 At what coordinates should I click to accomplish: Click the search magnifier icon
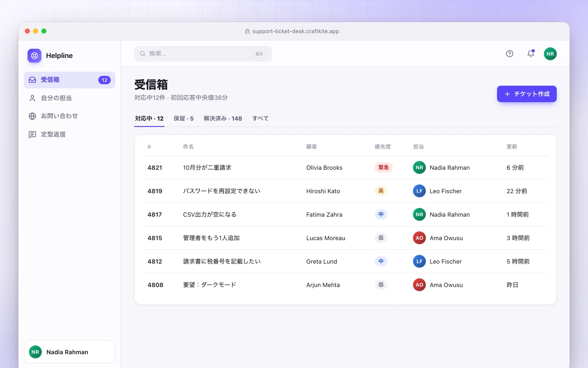(x=142, y=54)
